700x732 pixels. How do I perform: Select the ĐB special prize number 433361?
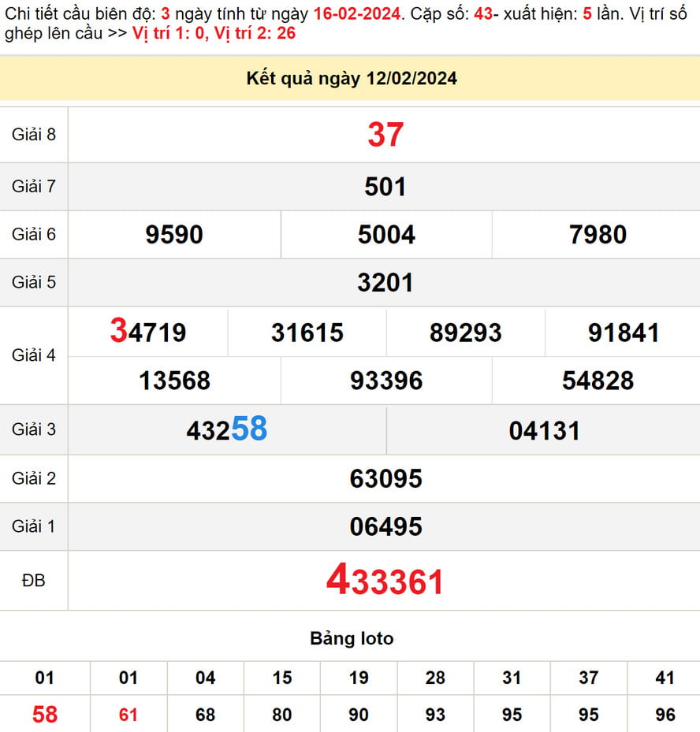tap(385, 582)
